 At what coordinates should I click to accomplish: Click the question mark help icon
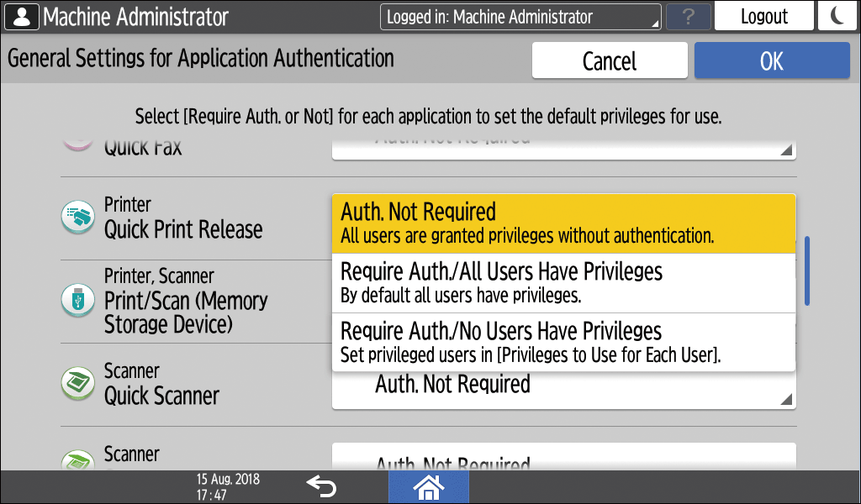pos(688,17)
